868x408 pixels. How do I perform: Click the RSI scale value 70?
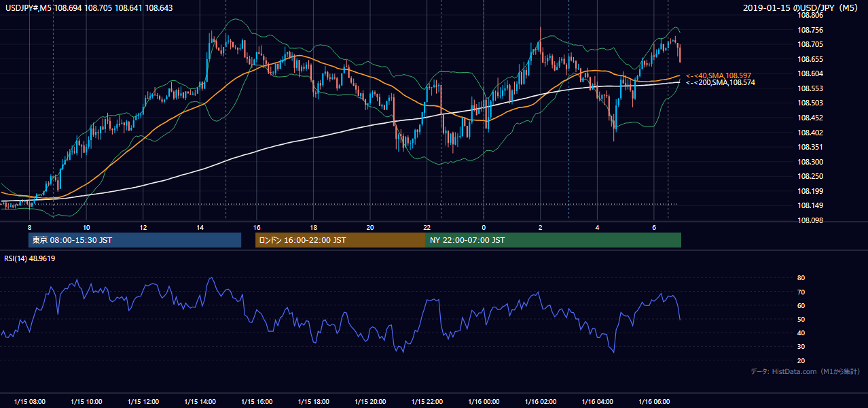point(801,292)
